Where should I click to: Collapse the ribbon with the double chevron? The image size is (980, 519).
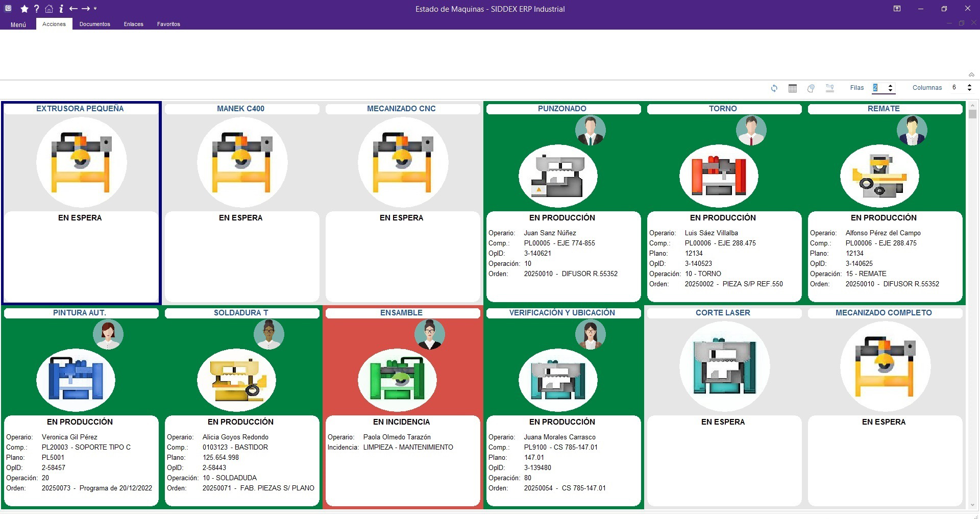tap(971, 75)
